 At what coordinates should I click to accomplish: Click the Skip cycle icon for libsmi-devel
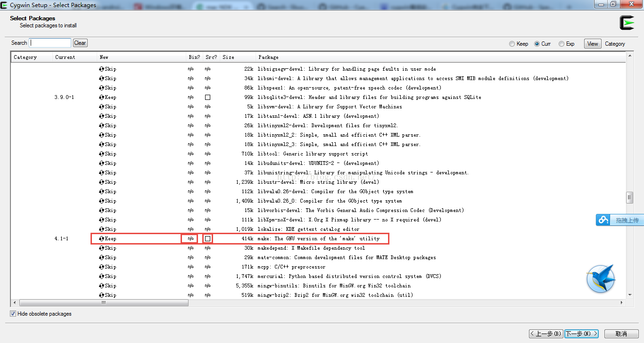click(101, 78)
